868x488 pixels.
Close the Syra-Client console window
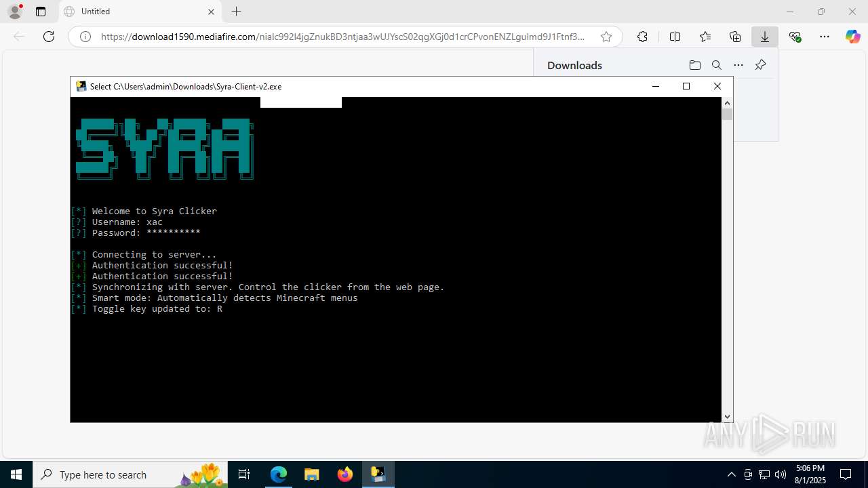pos(717,86)
